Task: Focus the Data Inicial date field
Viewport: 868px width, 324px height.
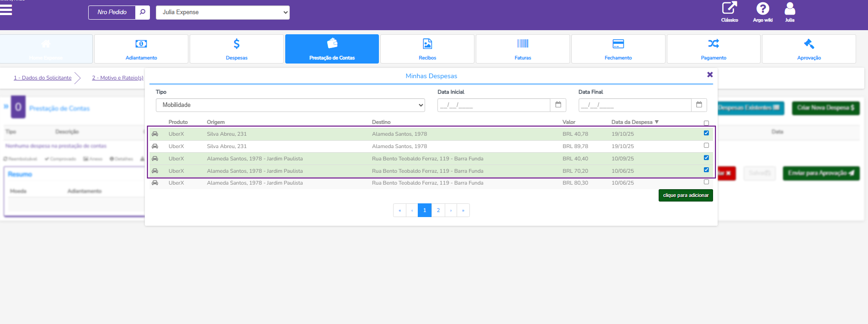Action: click(493, 105)
